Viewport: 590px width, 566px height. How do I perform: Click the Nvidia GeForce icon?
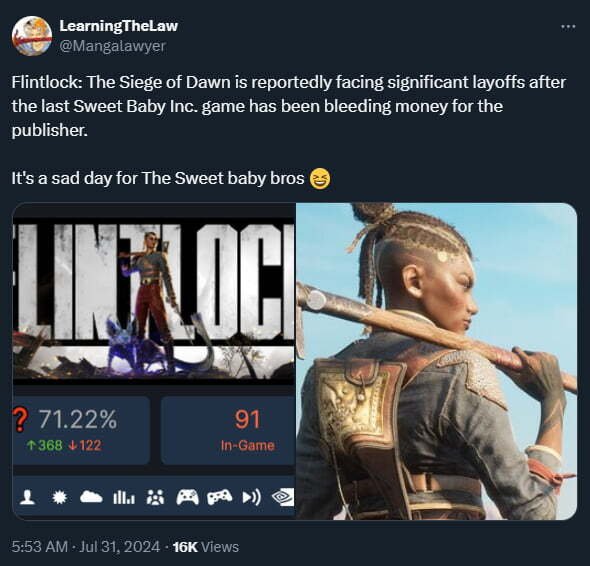283,498
